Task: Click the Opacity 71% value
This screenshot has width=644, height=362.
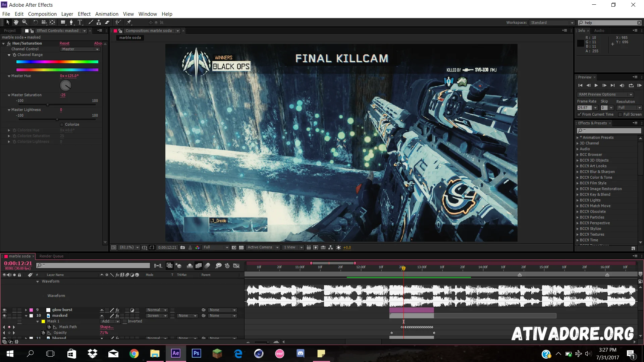Action: pyautogui.click(x=104, y=333)
